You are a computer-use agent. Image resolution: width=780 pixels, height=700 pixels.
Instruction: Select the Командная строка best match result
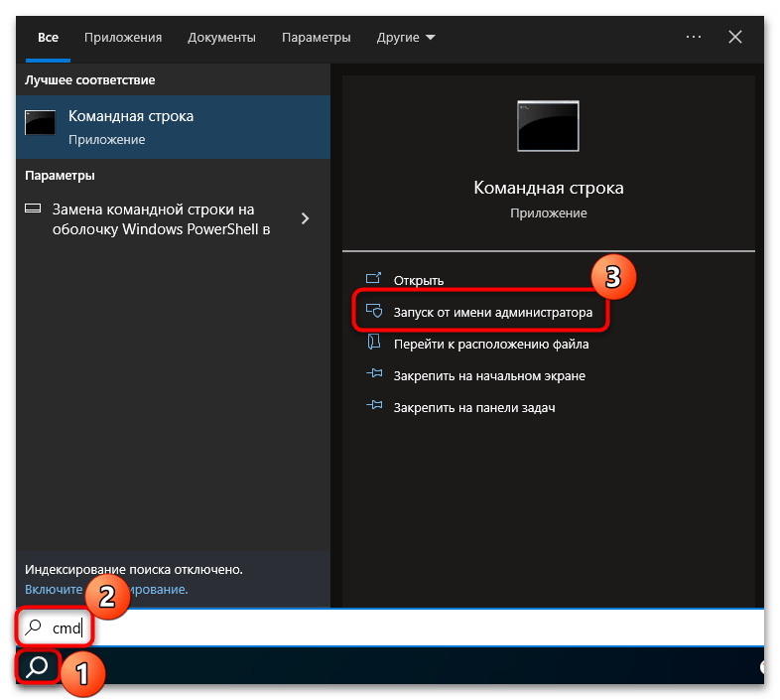(x=173, y=127)
